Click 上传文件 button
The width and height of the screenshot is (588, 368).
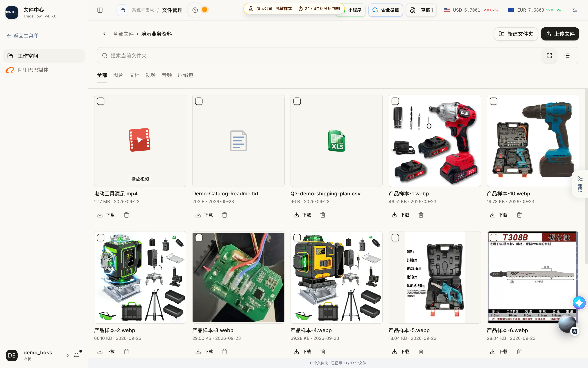click(560, 34)
